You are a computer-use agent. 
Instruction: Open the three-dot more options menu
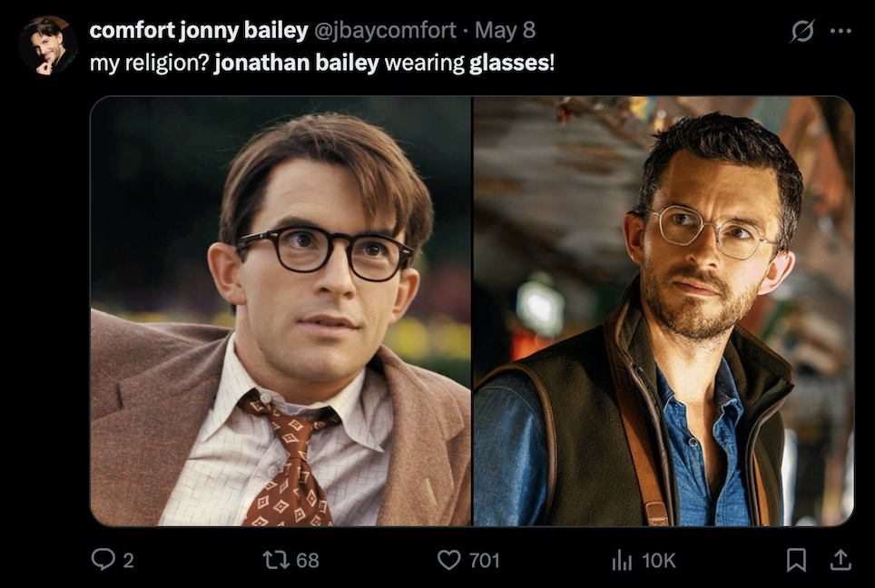[841, 32]
